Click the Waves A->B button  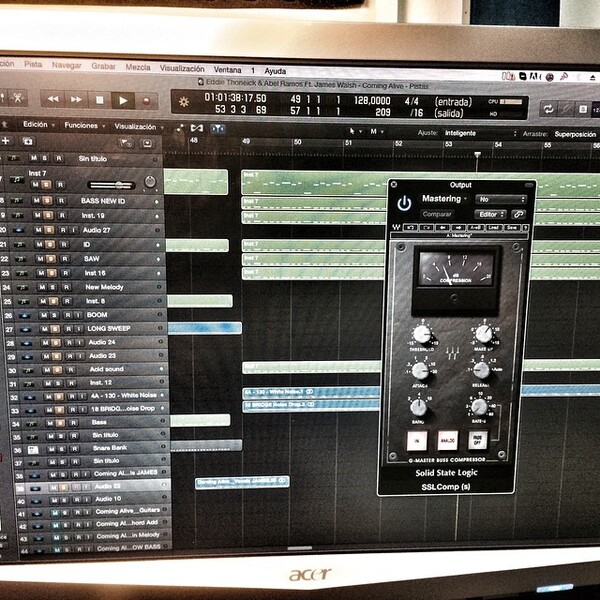click(x=475, y=227)
